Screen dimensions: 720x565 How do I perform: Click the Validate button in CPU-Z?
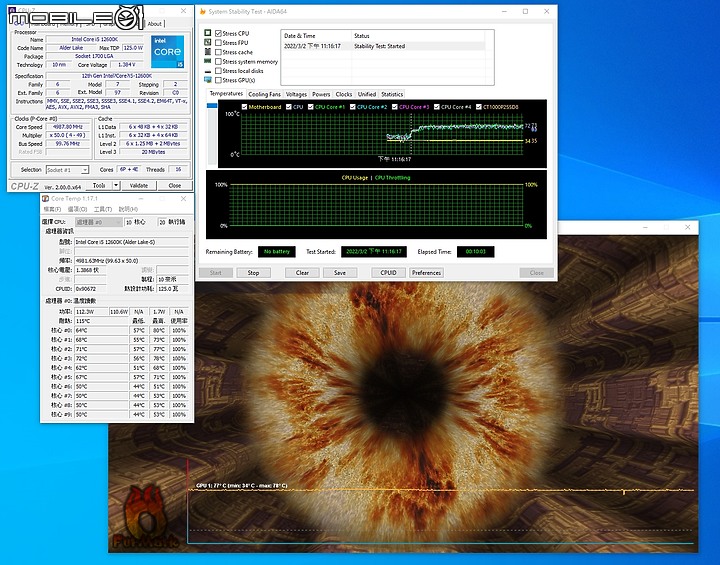[x=139, y=186]
